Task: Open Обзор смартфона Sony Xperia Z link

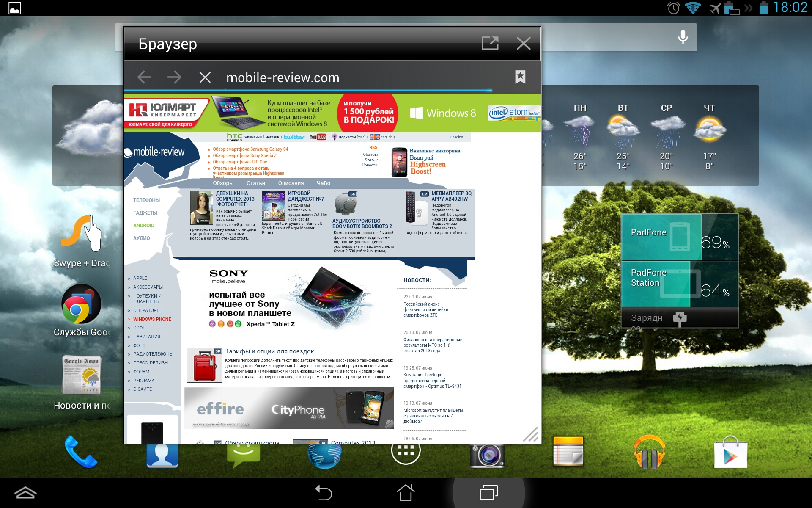Action: [244, 155]
